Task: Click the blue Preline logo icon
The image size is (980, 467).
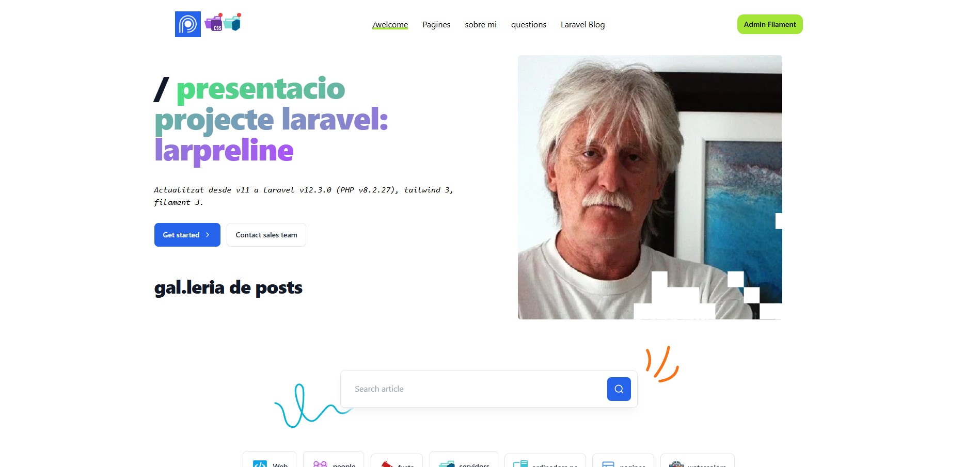Action: tap(188, 24)
